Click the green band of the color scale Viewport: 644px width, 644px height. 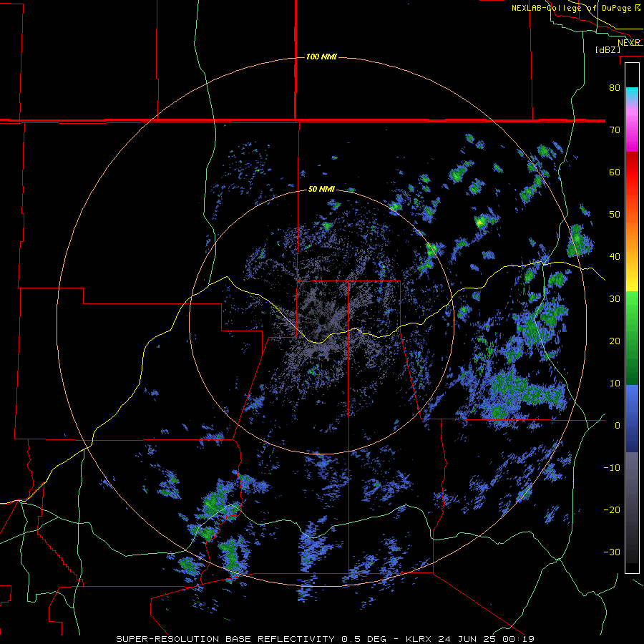tap(632, 338)
